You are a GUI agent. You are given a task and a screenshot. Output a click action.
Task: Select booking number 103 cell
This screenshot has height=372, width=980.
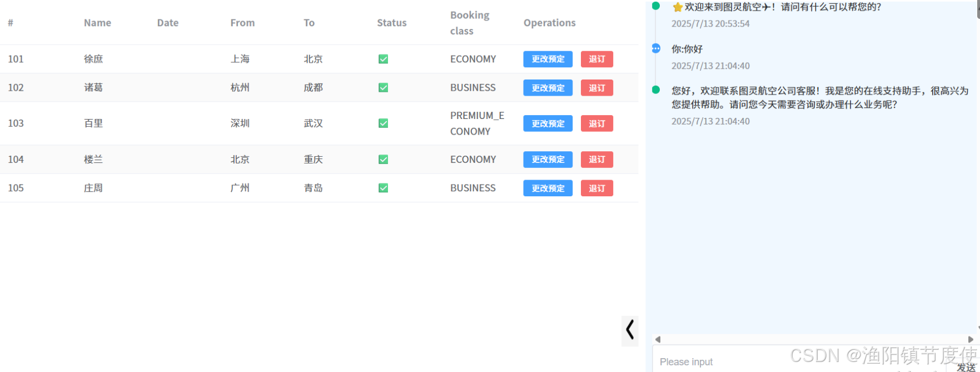(x=16, y=123)
